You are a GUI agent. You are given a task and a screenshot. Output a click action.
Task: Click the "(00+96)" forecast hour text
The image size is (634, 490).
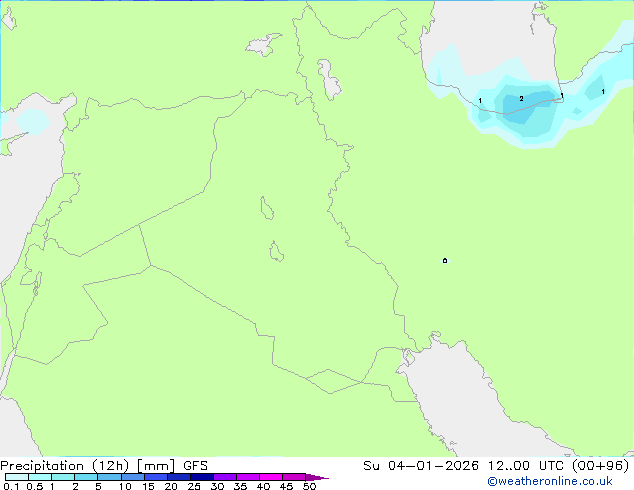click(601, 466)
